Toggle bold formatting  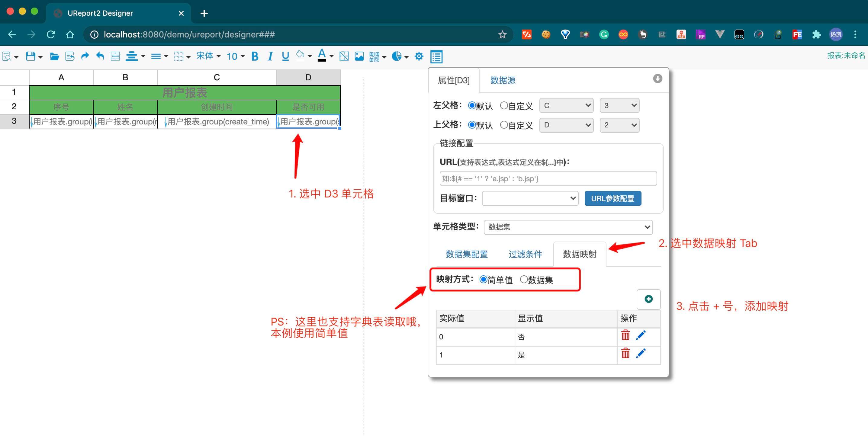pos(255,56)
